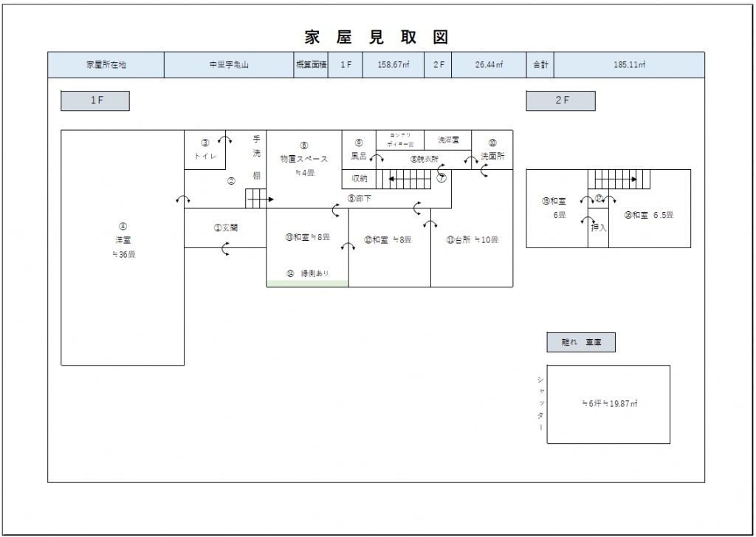Click the ⑤廊下 hallway label
The image size is (756, 537).
[x=360, y=198]
